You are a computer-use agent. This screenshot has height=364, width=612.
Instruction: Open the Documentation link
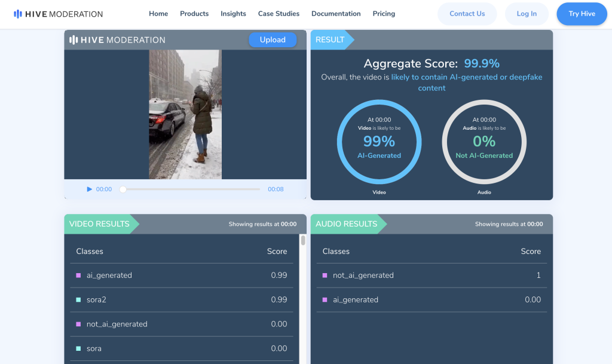336,14
